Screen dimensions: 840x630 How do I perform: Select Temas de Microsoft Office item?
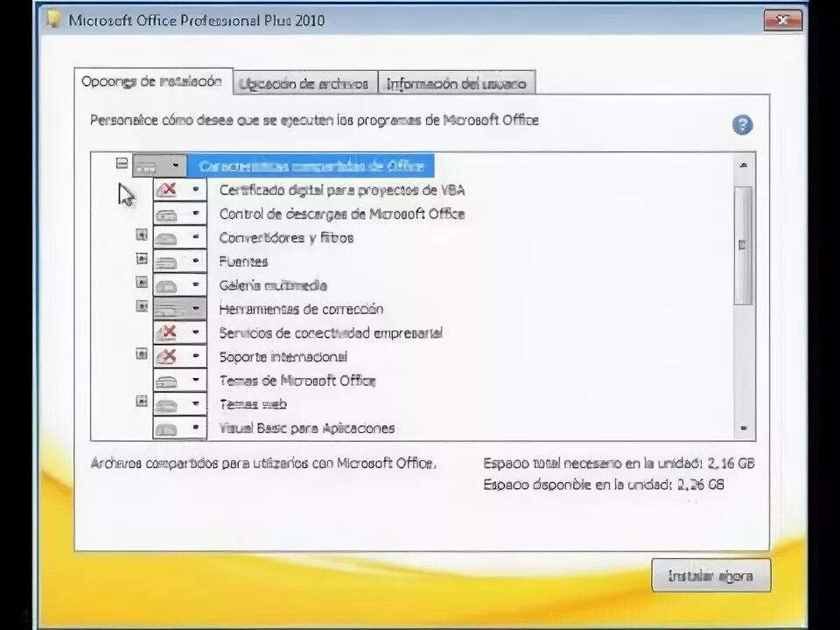coord(297,381)
